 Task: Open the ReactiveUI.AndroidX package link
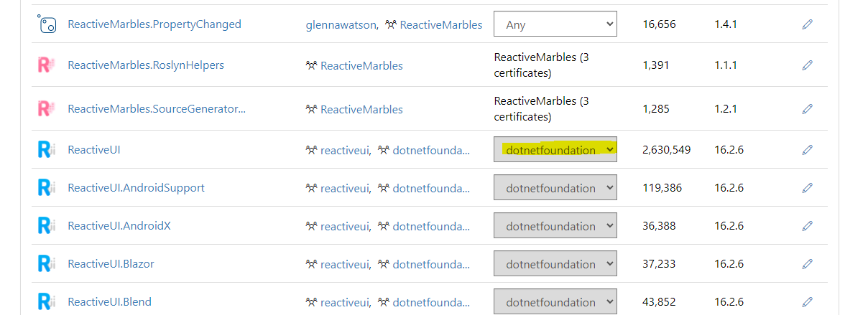119,226
